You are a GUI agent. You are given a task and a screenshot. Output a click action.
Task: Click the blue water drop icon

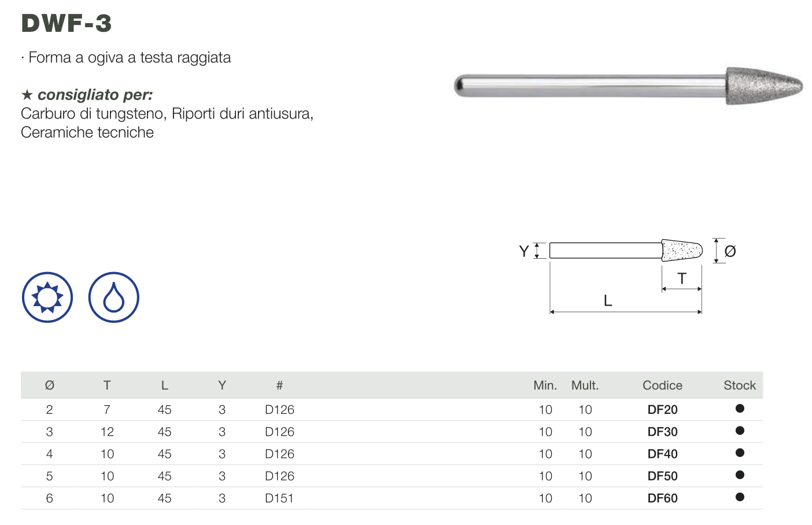[x=114, y=298]
